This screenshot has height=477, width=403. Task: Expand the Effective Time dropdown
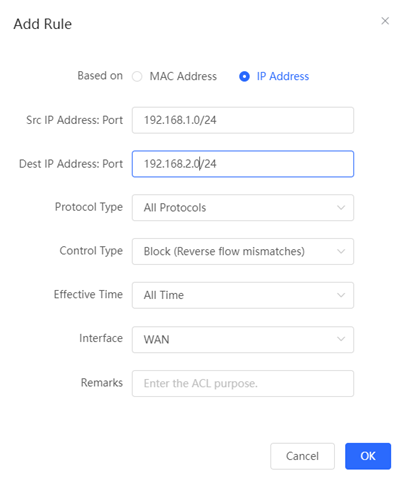coord(243,295)
